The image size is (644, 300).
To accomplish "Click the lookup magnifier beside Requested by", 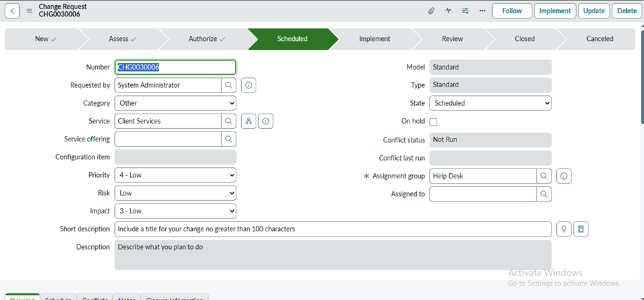I will click(x=229, y=85).
